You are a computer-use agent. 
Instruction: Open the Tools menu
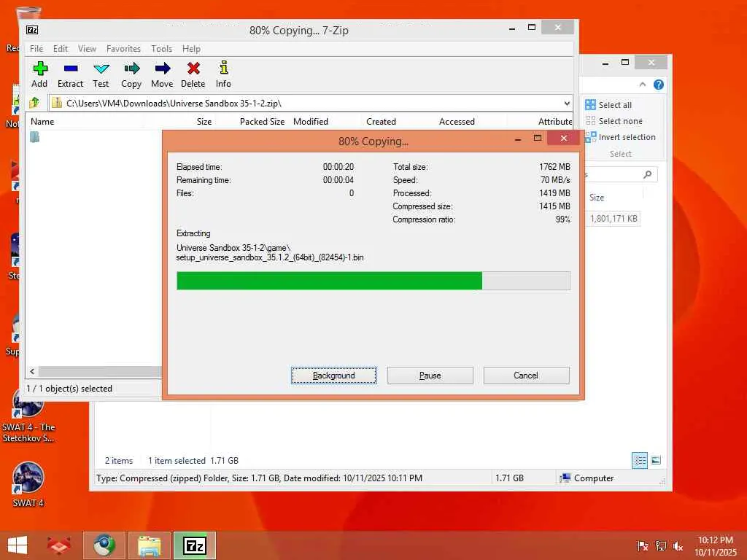click(161, 49)
